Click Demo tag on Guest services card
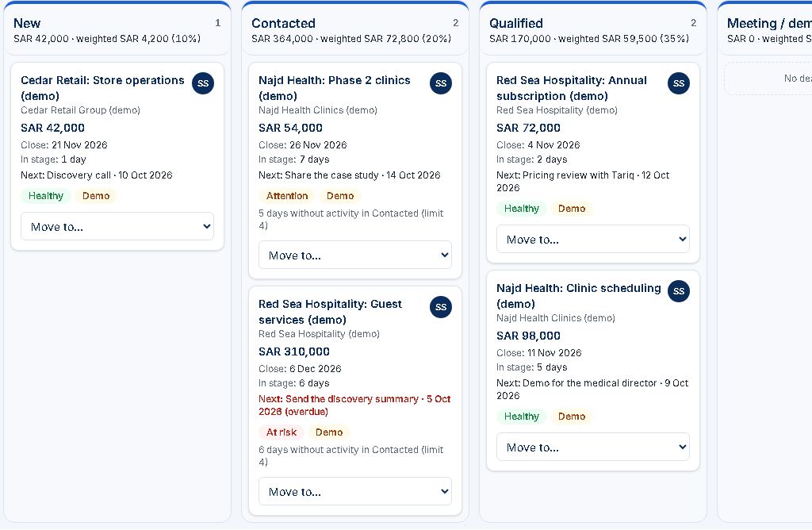Image resolution: width=812 pixels, height=530 pixels. (329, 432)
